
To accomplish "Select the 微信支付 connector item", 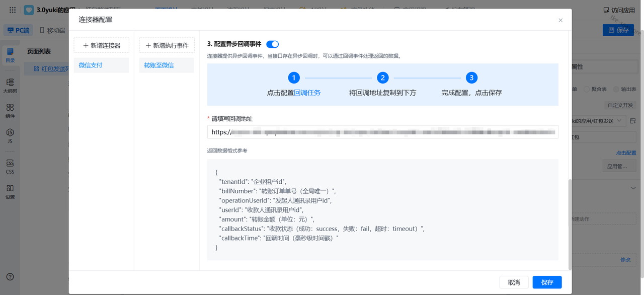I will click(x=101, y=65).
